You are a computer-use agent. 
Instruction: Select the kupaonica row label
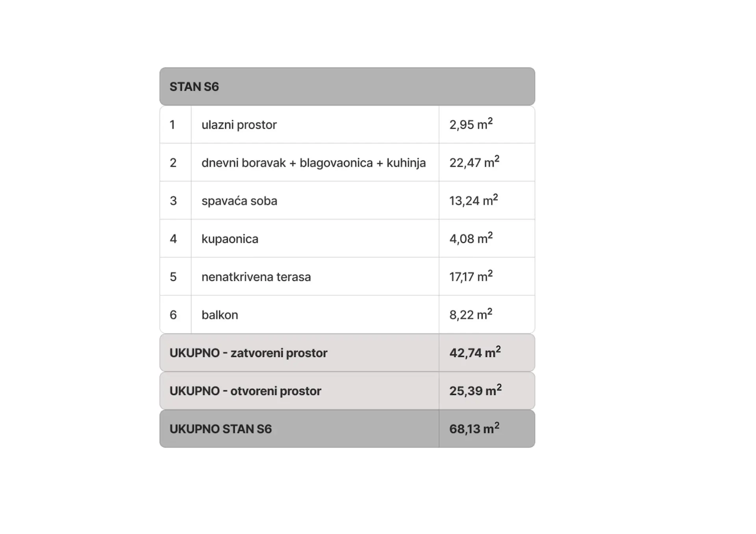click(x=230, y=239)
